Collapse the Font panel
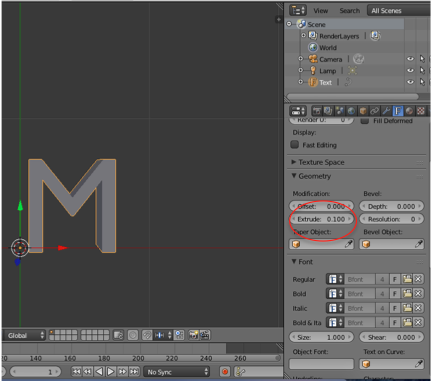 click(294, 261)
